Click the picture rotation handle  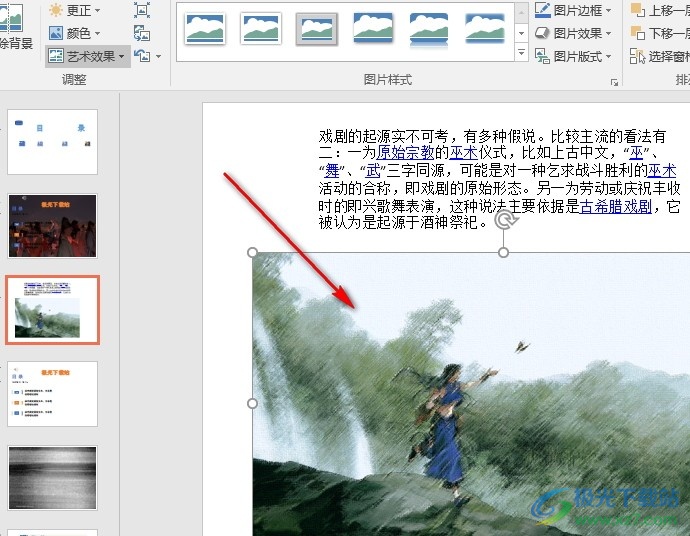(504, 220)
